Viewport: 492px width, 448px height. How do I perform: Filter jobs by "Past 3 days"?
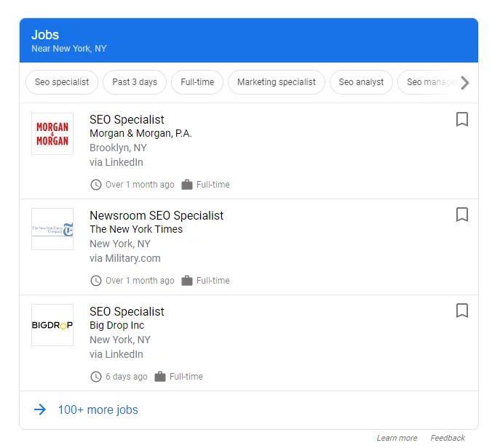click(x=135, y=82)
